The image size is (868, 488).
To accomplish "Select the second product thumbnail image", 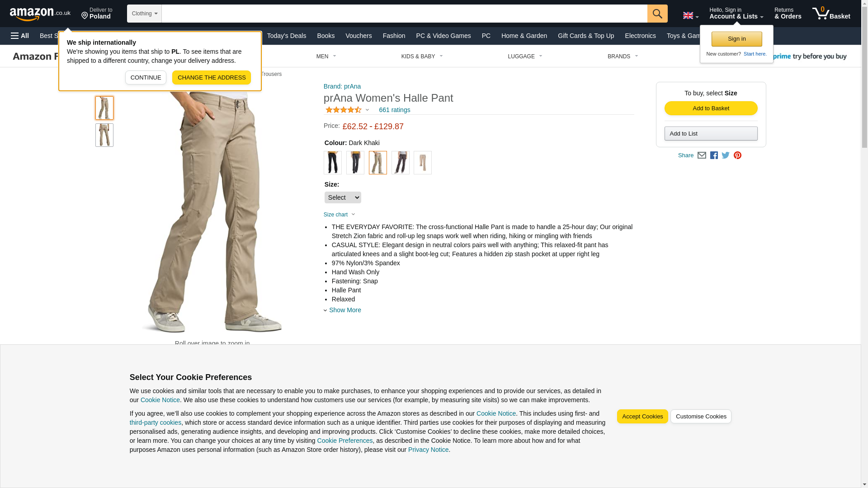I will coord(104,135).
